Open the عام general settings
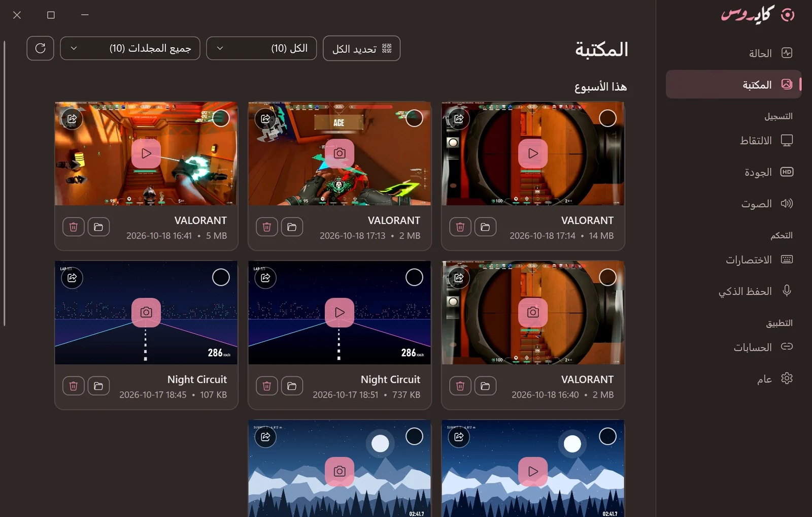The width and height of the screenshot is (812, 517). (733, 379)
